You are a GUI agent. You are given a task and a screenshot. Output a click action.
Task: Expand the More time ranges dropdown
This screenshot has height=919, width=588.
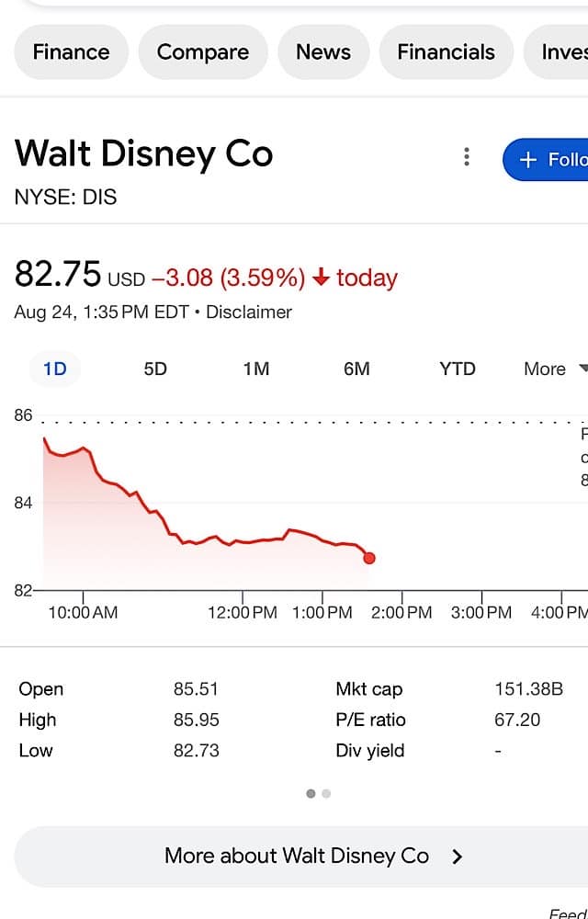(x=555, y=369)
